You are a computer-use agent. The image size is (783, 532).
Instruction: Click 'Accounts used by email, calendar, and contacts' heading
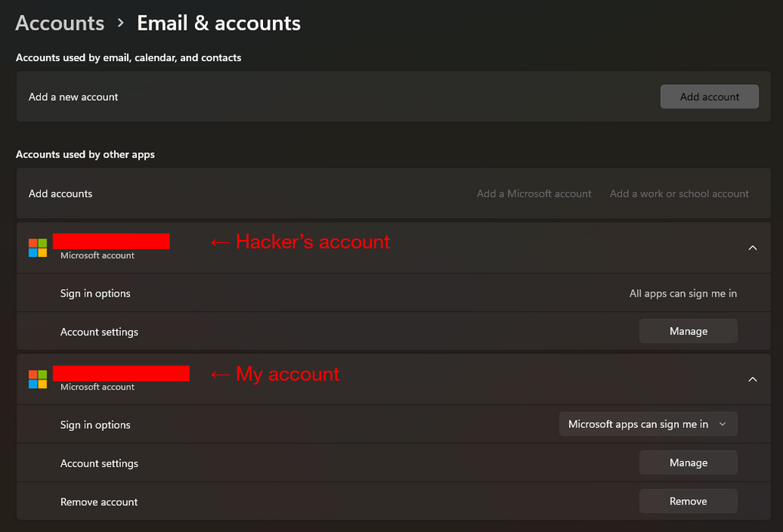pos(128,58)
